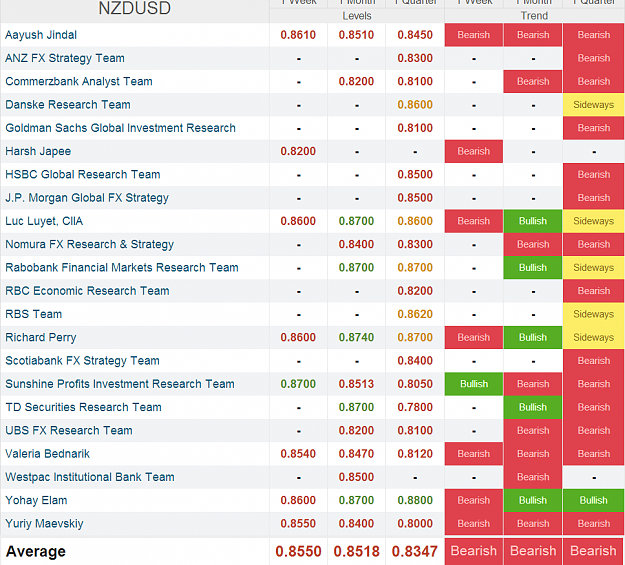Click Yohay Elam 1 quarter Bullish cell
625x565 pixels.
[594, 500]
